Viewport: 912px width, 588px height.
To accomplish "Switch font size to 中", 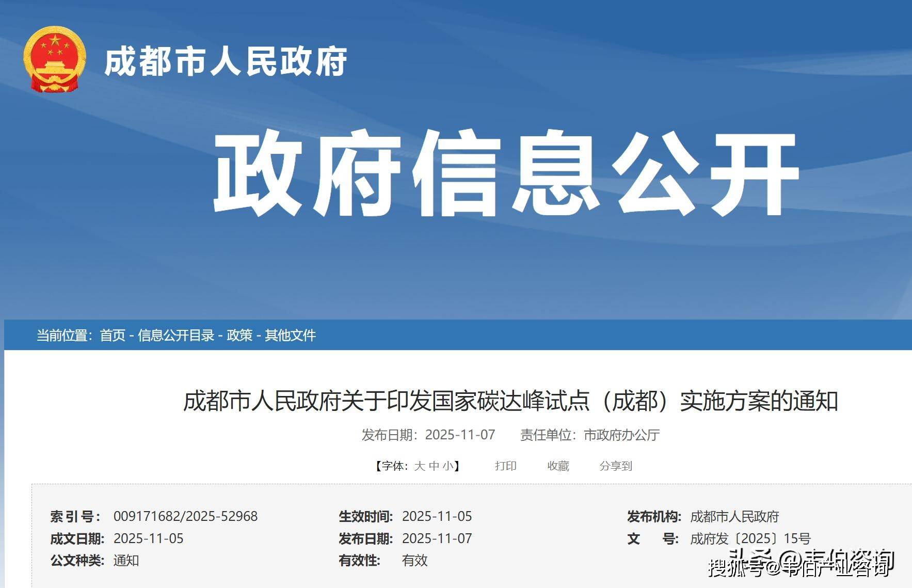I will [434, 466].
